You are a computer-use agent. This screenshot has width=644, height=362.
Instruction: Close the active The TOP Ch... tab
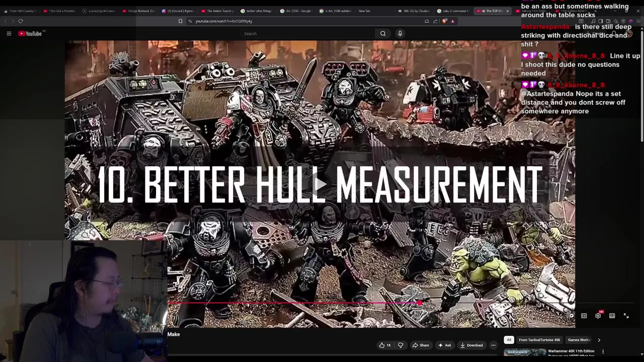[x=507, y=11]
